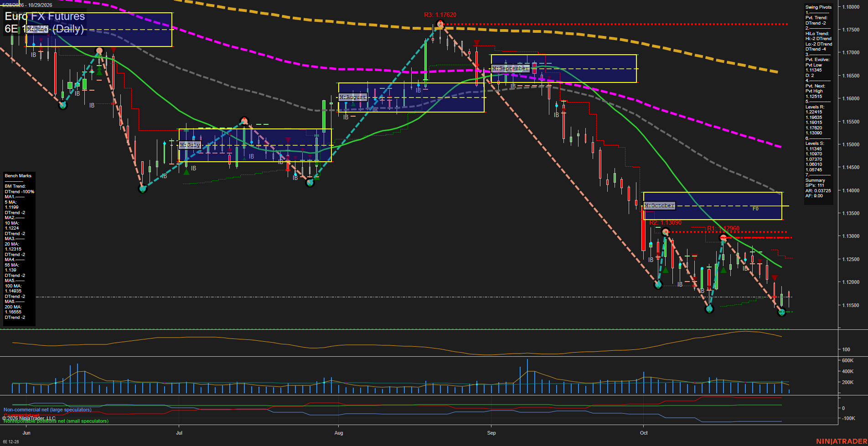The height and width of the screenshot is (446, 868).
Task: Click the R3: 1.17620 resistance label
Action: click(440, 15)
